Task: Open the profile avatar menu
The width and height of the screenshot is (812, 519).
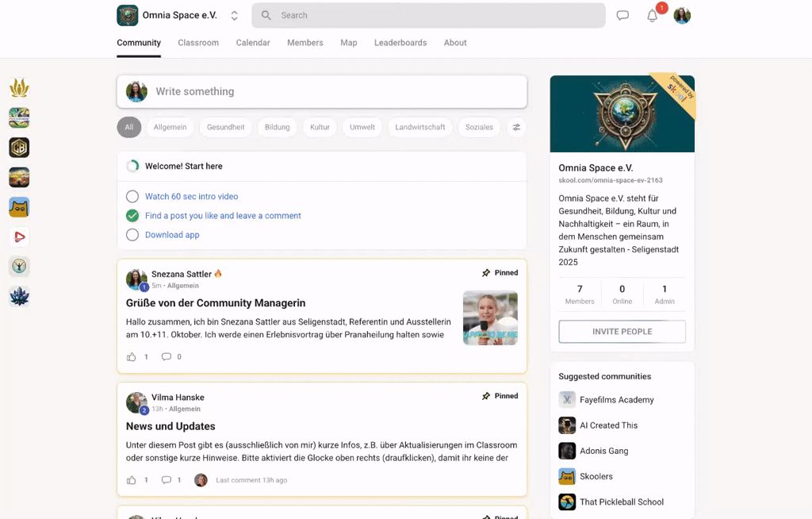Action: [x=682, y=16]
